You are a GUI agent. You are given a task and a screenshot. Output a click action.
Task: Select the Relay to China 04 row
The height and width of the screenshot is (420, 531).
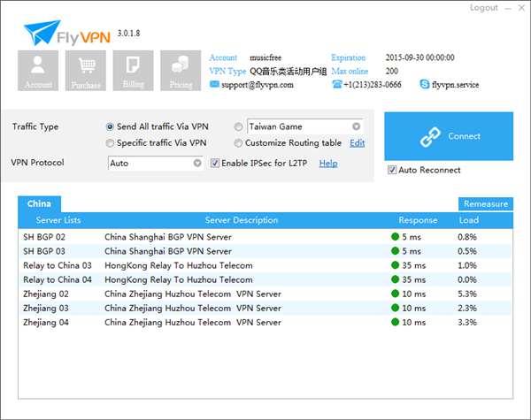tap(265, 279)
